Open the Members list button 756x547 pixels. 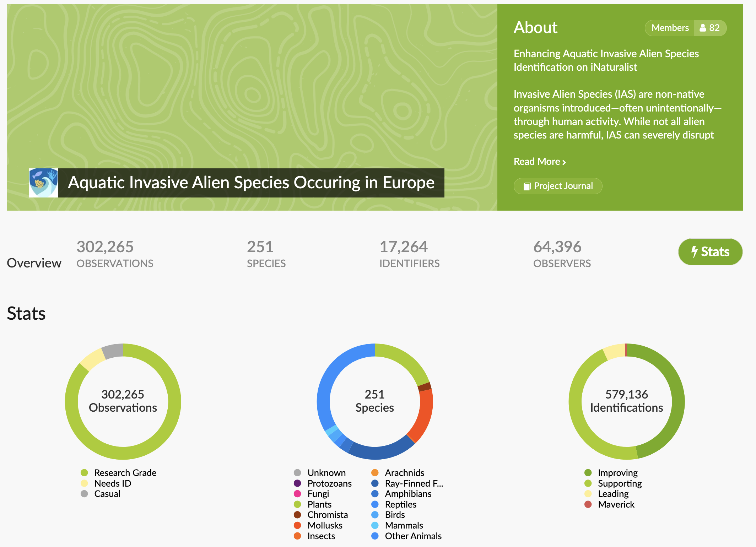click(x=670, y=28)
